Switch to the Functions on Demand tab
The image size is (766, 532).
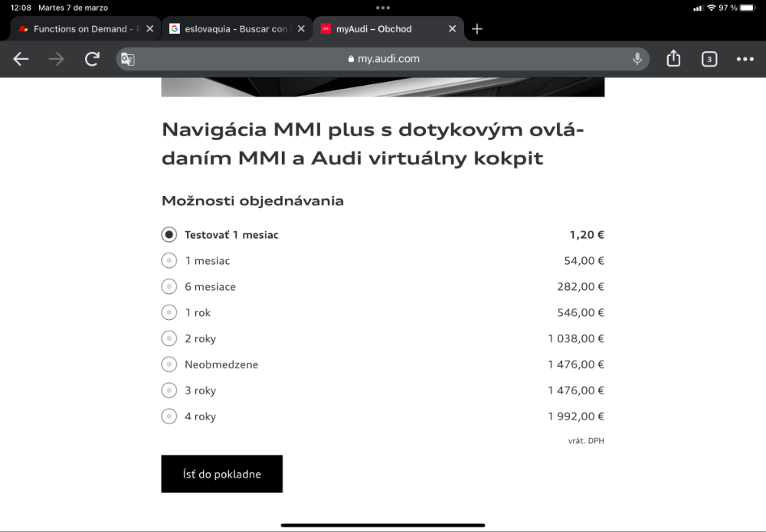coord(81,29)
